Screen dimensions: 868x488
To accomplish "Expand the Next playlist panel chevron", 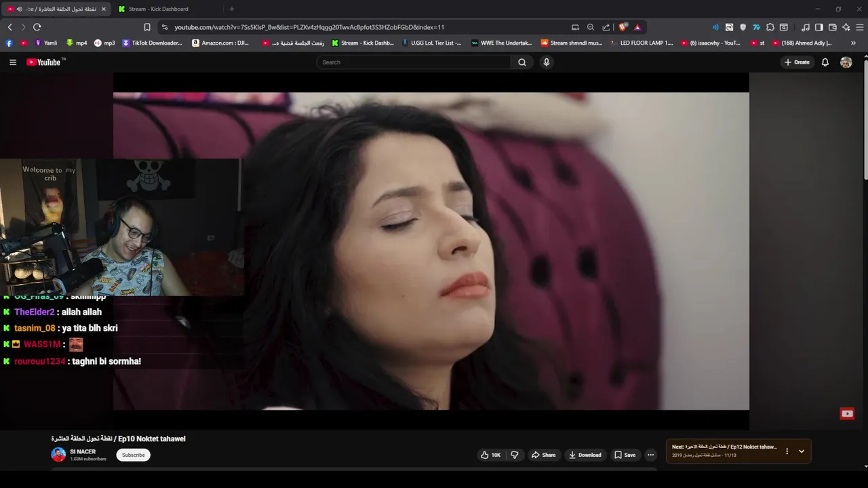I will tap(802, 451).
